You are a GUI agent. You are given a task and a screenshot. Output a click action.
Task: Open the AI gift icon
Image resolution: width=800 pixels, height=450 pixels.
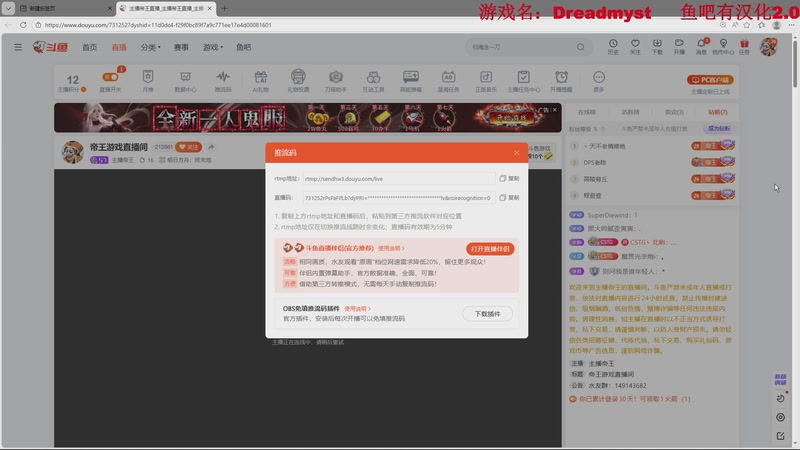pos(261,81)
